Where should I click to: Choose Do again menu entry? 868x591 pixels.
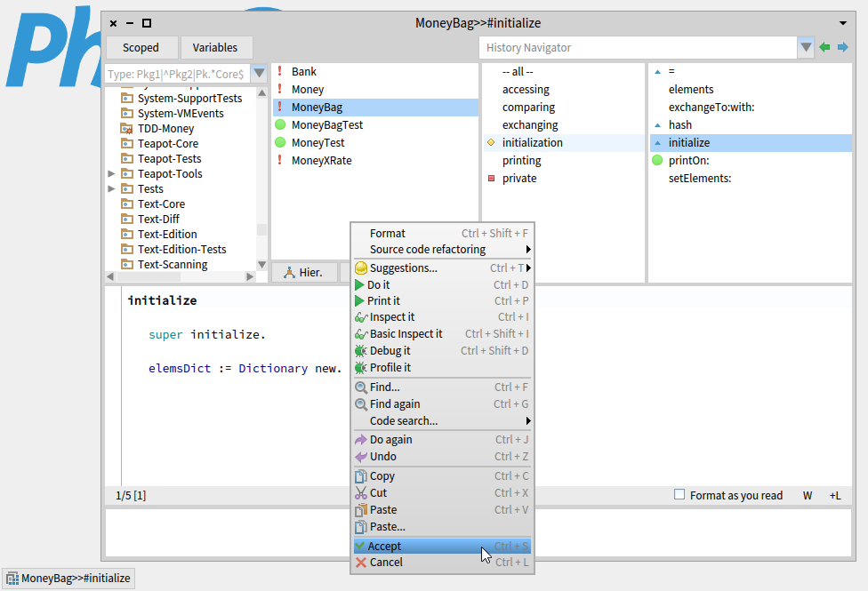(442, 440)
